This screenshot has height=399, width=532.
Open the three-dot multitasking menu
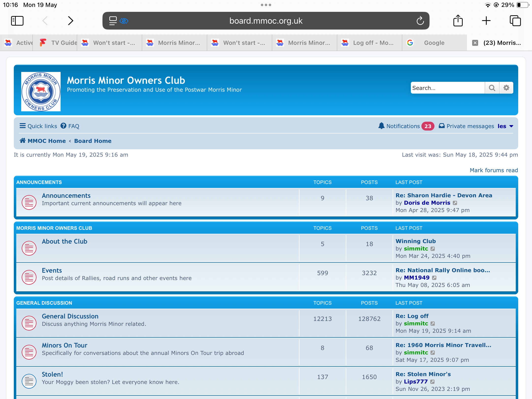tap(266, 5)
